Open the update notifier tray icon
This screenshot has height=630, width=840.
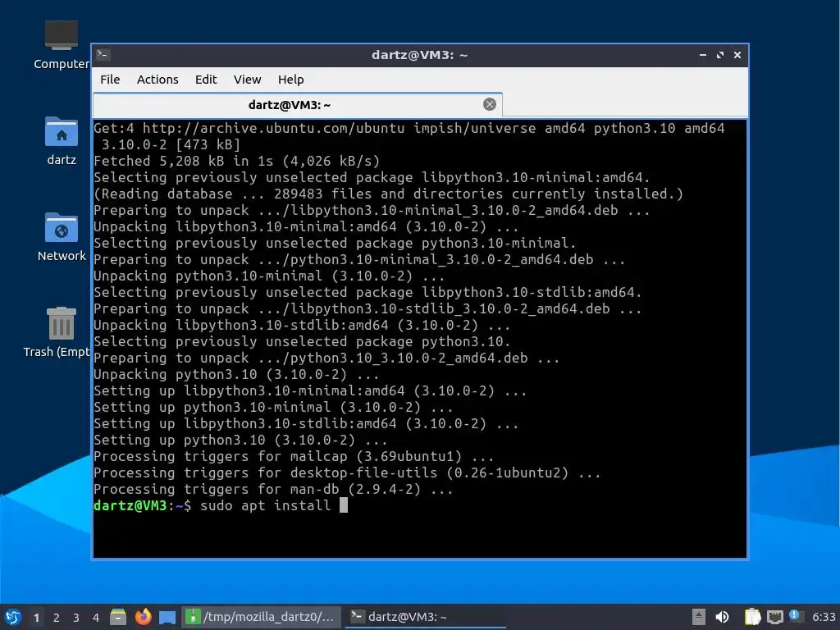coord(796,616)
